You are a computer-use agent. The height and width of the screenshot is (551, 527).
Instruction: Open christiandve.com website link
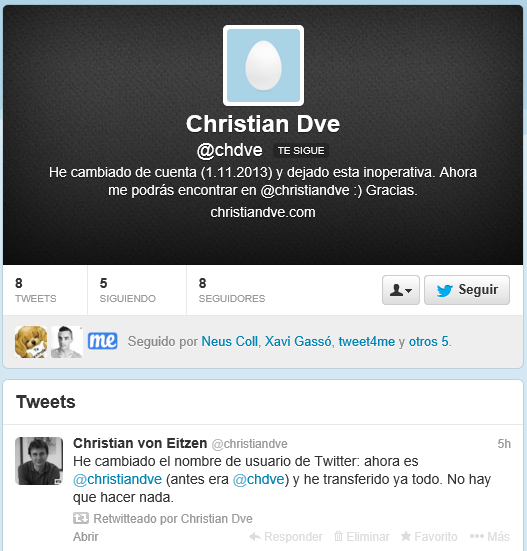[x=263, y=212]
